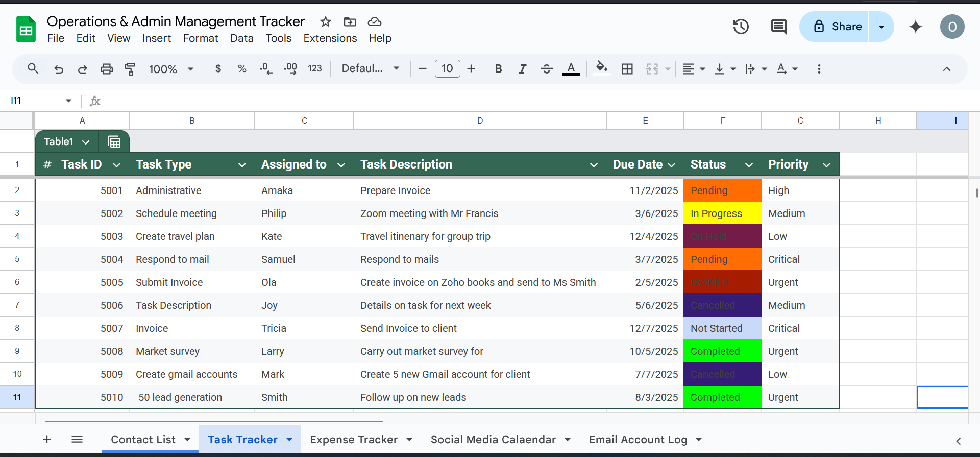Open toolbar overflow three-dot menu

tap(819, 69)
